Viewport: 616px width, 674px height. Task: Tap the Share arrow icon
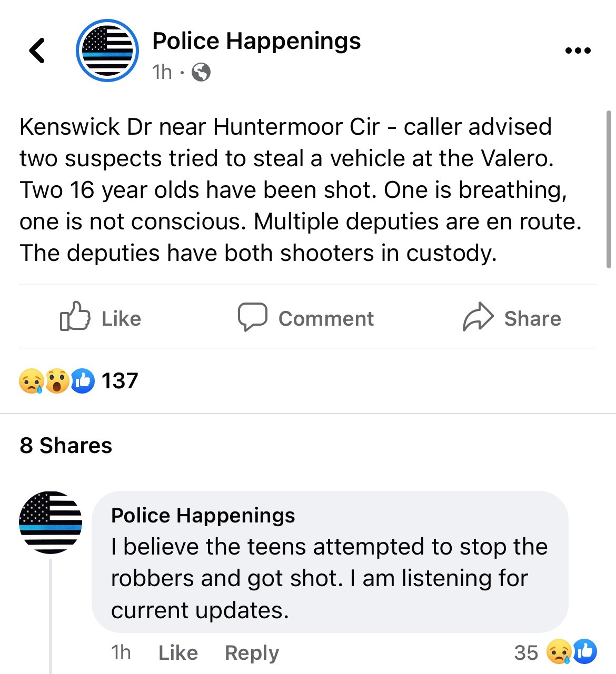[478, 316]
